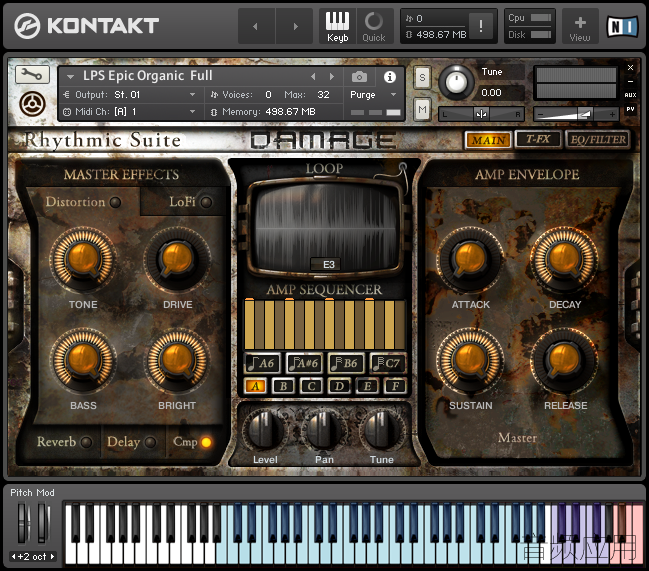This screenshot has height=571, width=649.
Task: Show instrument info via i icon
Action: tap(389, 77)
